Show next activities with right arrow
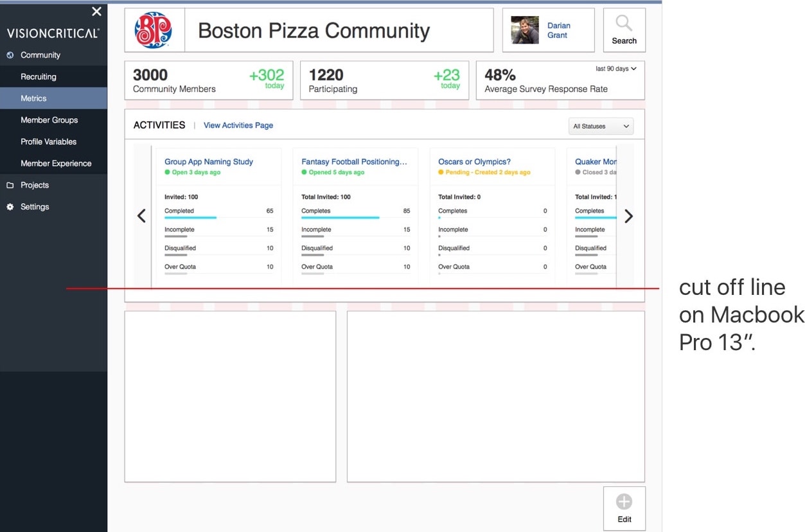The width and height of the screenshot is (805, 532). [x=629, y=217]
